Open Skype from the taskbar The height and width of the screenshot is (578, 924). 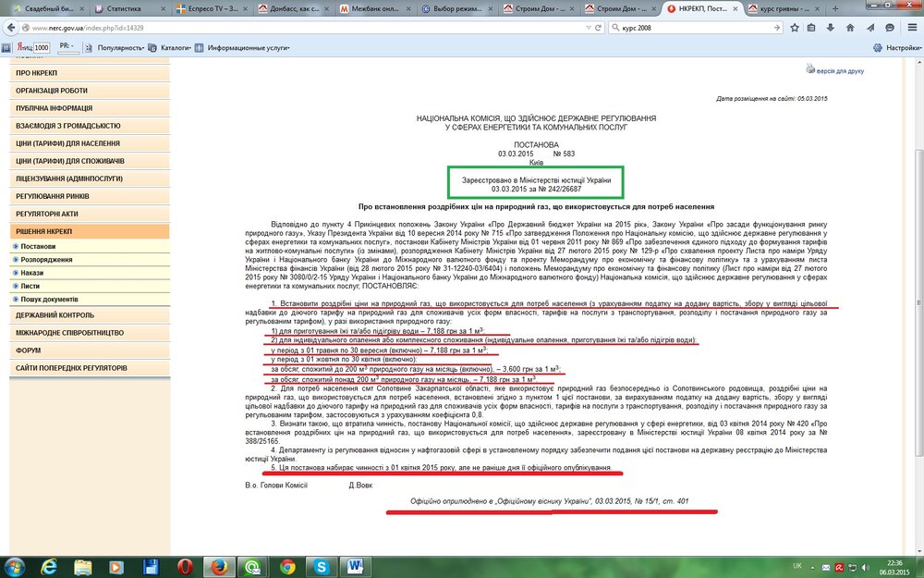pos(322,567)
